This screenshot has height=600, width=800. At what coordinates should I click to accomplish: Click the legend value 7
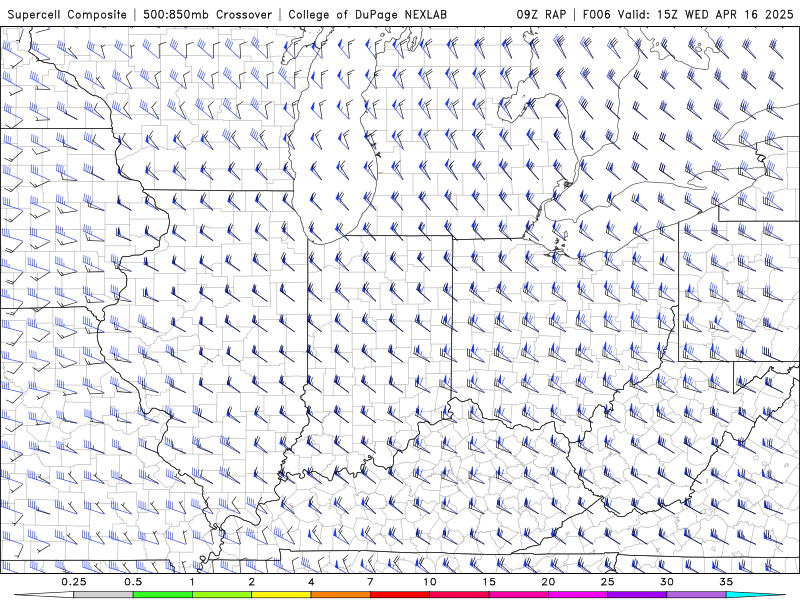(x=370, y=582)
